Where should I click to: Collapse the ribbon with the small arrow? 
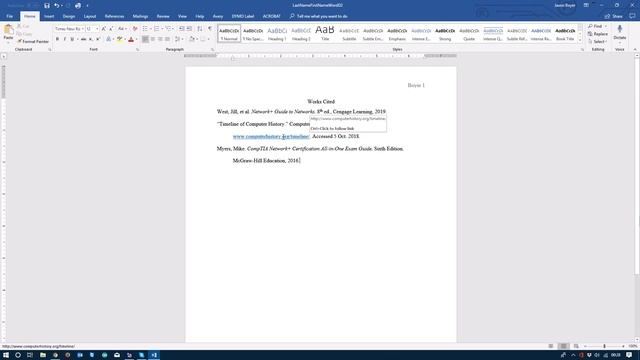pos(635,49)
